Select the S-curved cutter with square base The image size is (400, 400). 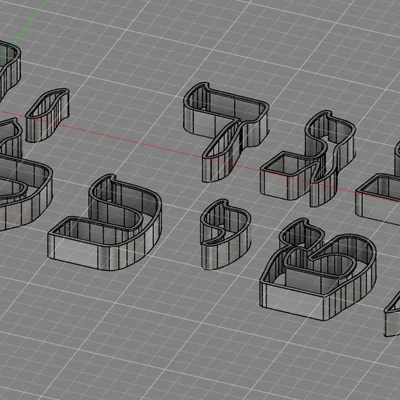tap(307, 159)
